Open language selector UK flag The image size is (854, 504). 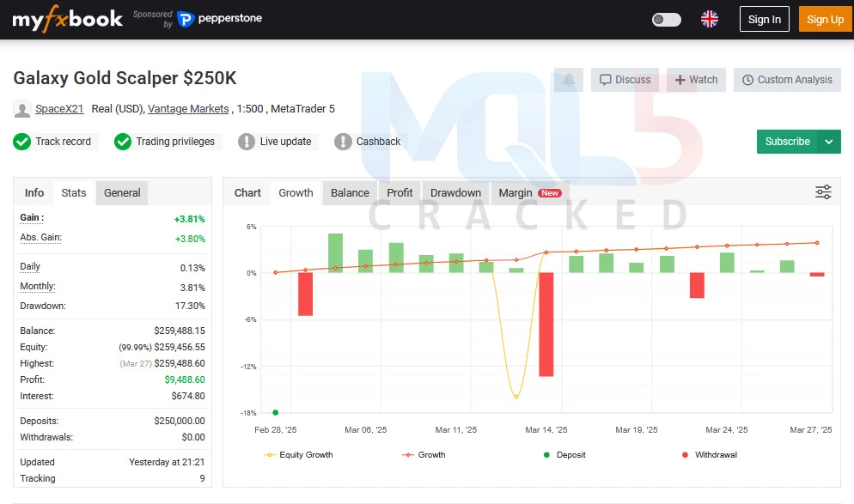click(x=710, y=19)
